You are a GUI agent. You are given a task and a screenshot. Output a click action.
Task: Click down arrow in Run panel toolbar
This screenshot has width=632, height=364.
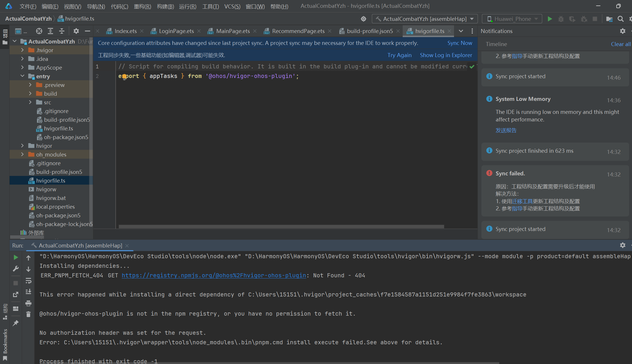[x=28, y=269]
